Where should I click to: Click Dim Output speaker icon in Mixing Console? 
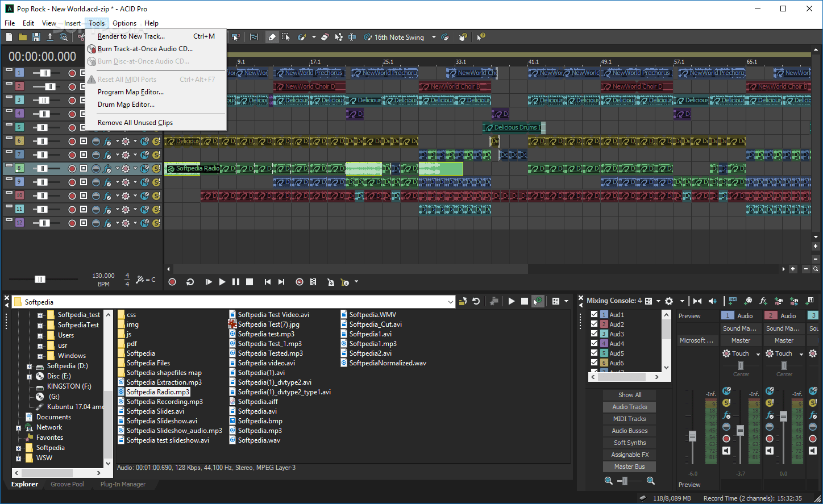pos(712,301)
